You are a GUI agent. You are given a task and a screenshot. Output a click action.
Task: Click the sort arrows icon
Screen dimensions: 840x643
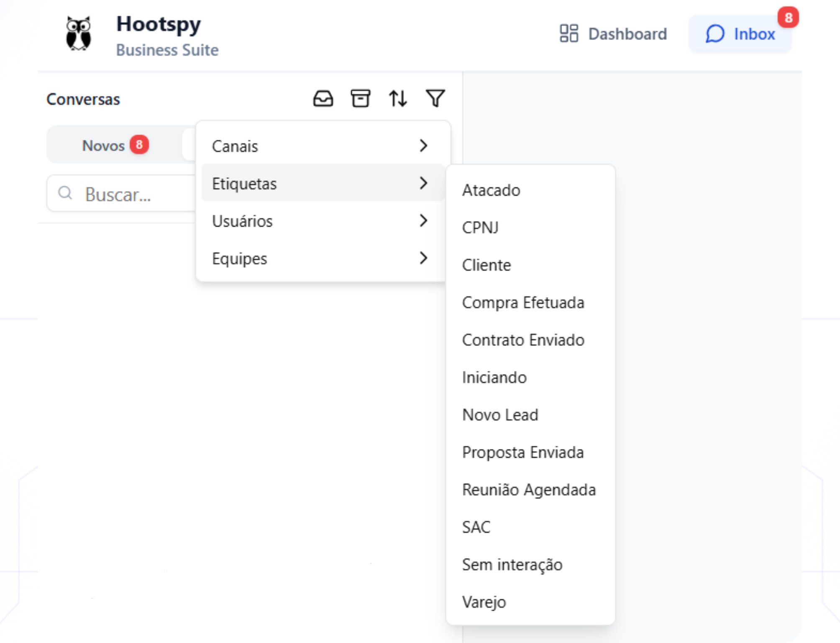click(x=397, y=99)
